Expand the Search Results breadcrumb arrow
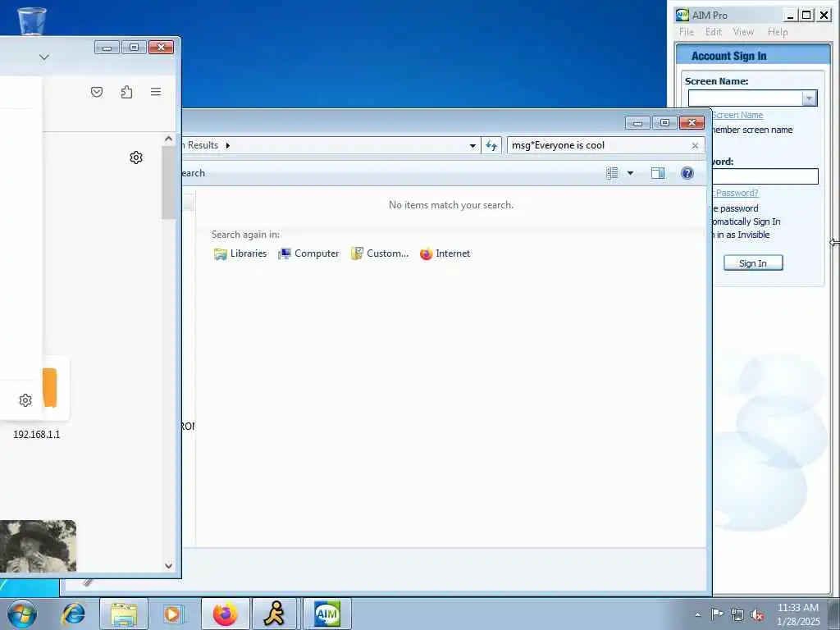This screenshot has width=840, height=630. (x=228, y=145)
